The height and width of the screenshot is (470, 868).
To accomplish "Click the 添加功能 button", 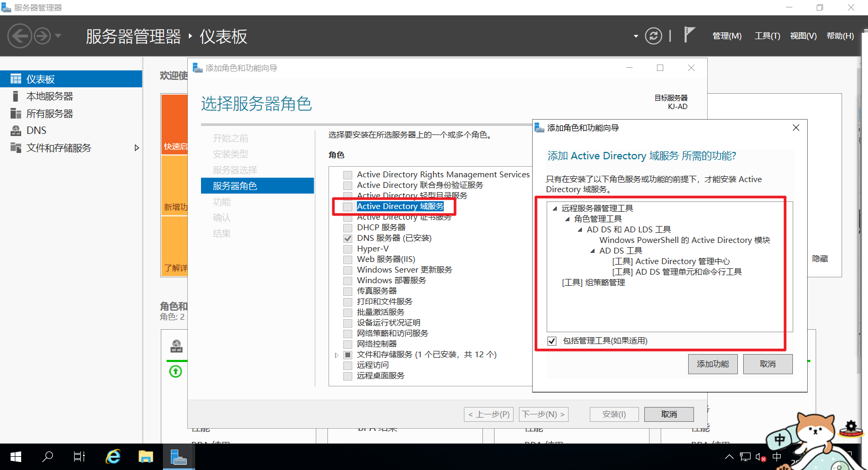I will point(713,364).
